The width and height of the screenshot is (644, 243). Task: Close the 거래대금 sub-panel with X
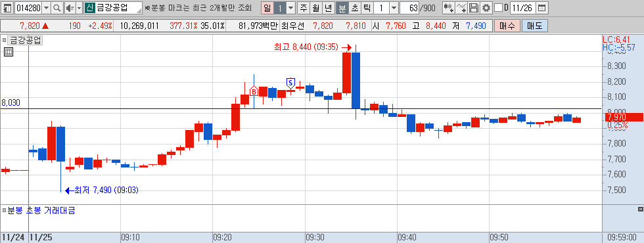point(640,210)
